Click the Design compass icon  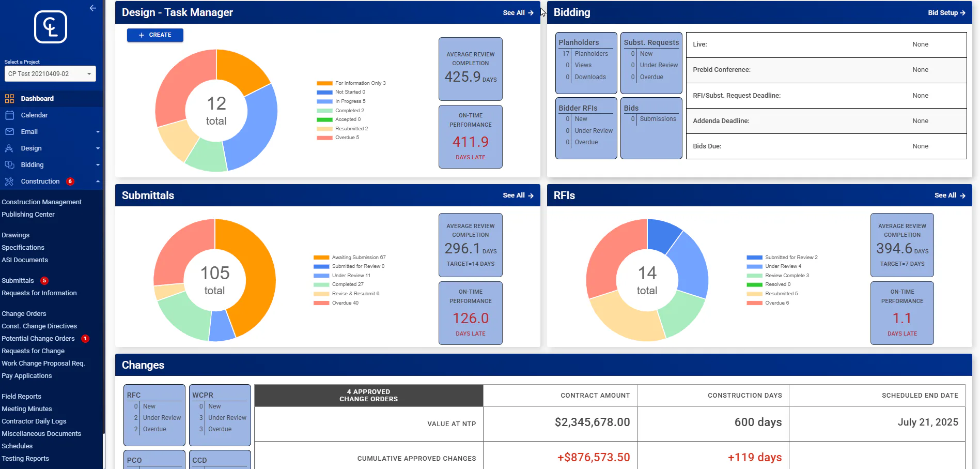(9, 148)
